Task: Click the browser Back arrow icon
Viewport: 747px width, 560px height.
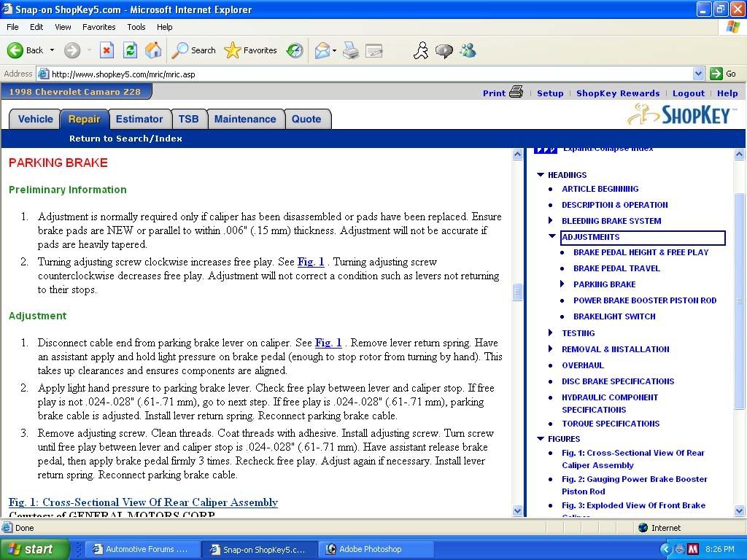Action: [15, 50]
